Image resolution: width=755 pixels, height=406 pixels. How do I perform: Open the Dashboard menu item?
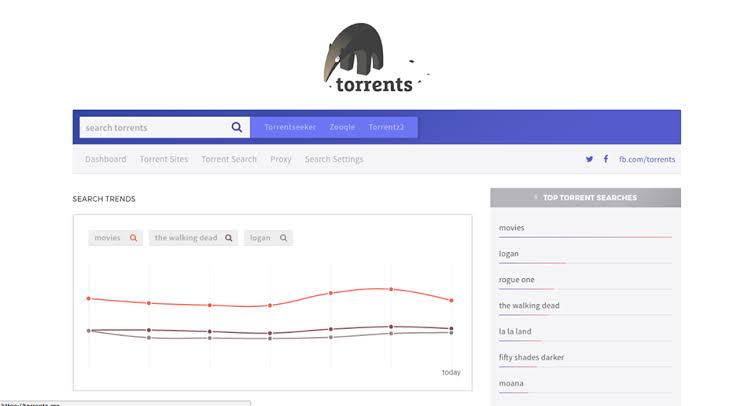click(x=105, y=159)
